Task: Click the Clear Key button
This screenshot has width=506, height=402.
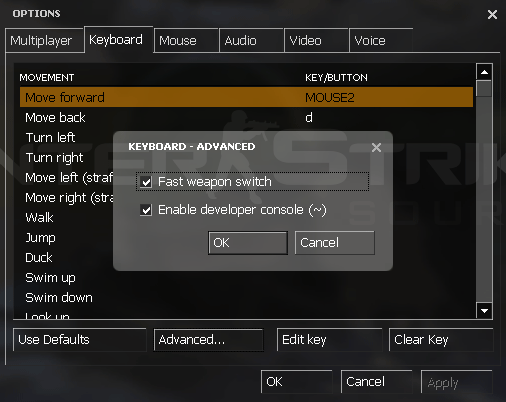Action: pos(441,340)
